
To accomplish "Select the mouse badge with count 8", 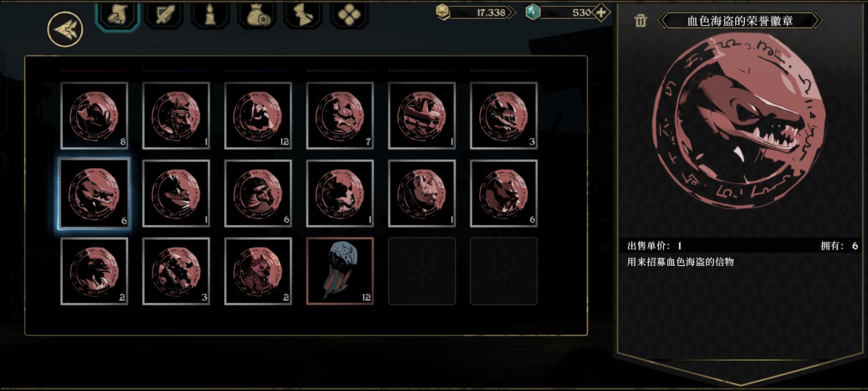I will point(94,115).
